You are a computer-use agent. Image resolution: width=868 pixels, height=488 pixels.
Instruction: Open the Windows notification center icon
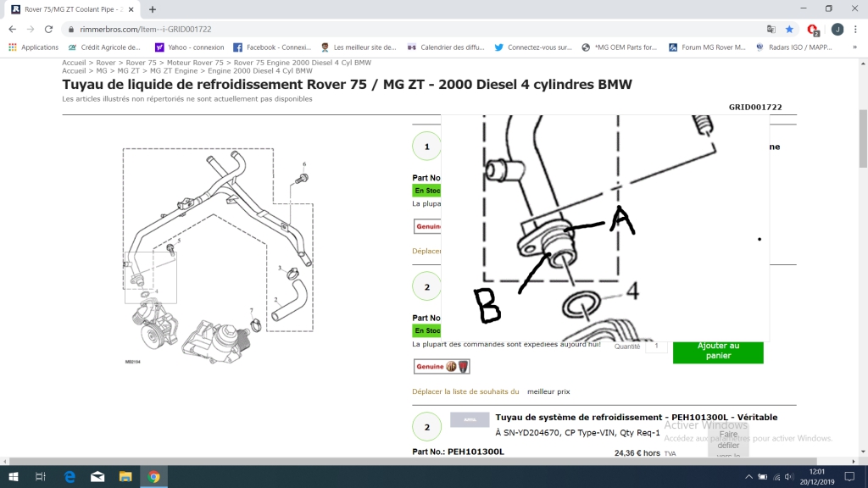point(849,477)
